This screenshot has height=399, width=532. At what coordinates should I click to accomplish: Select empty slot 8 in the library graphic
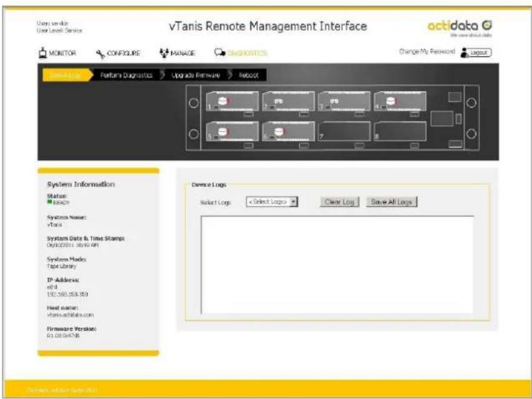[400, 131]
